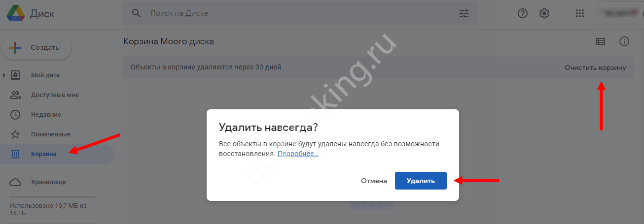This screenshot has width=644, height=224.
Task: Click Очистить корзину button
Action: [595, 67]
